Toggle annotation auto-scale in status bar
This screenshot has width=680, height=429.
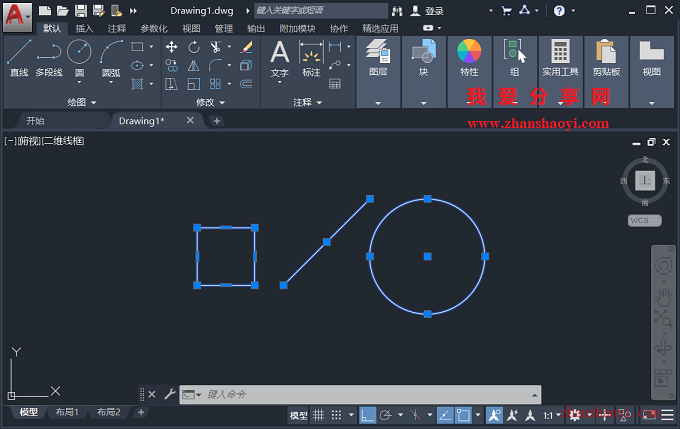click(x=512, y=415)
